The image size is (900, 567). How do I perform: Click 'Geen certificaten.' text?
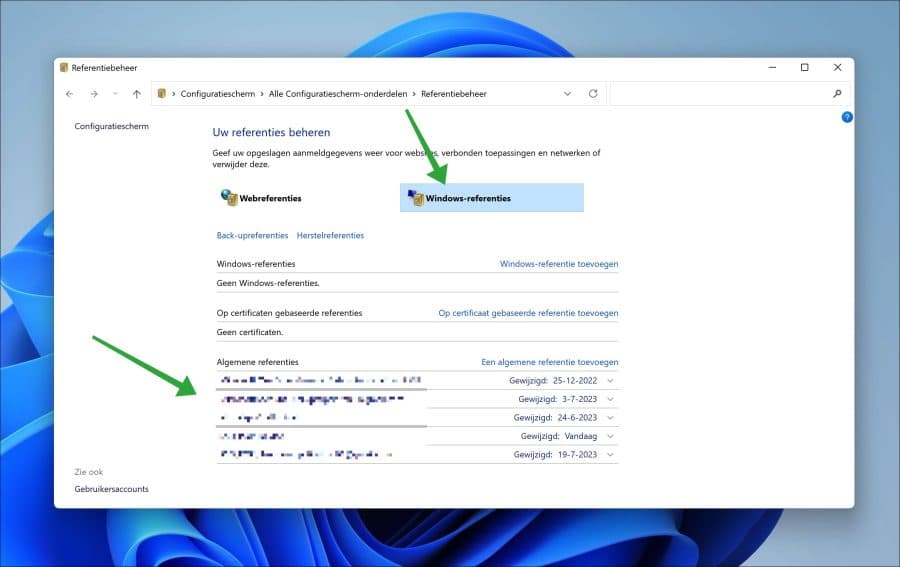pyautogui.click(x=250, y=332)
